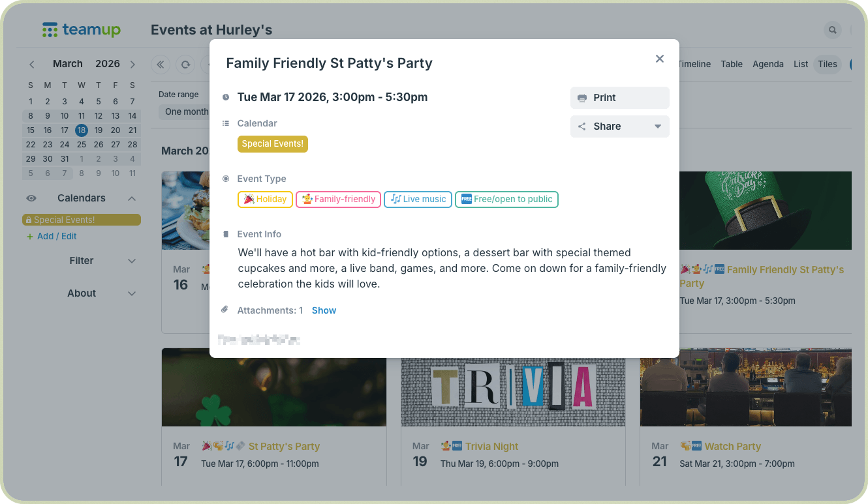Expand the Filter section

(132, 261)
